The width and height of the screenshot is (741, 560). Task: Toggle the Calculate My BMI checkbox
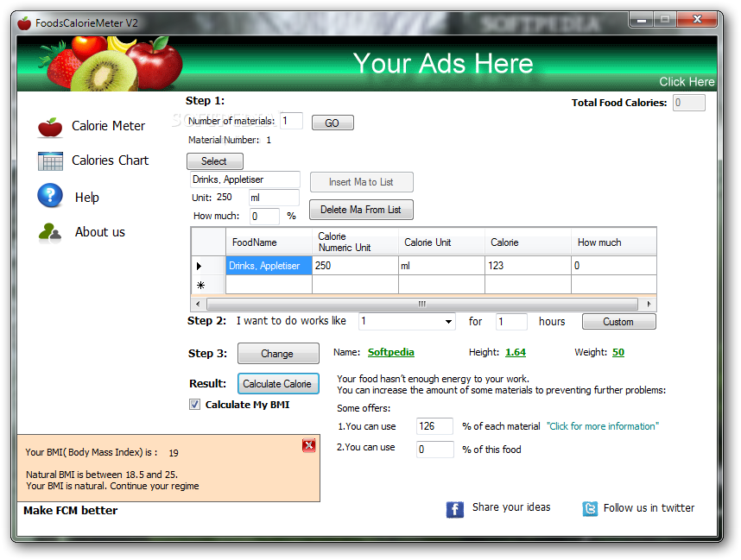pos(194,405)
